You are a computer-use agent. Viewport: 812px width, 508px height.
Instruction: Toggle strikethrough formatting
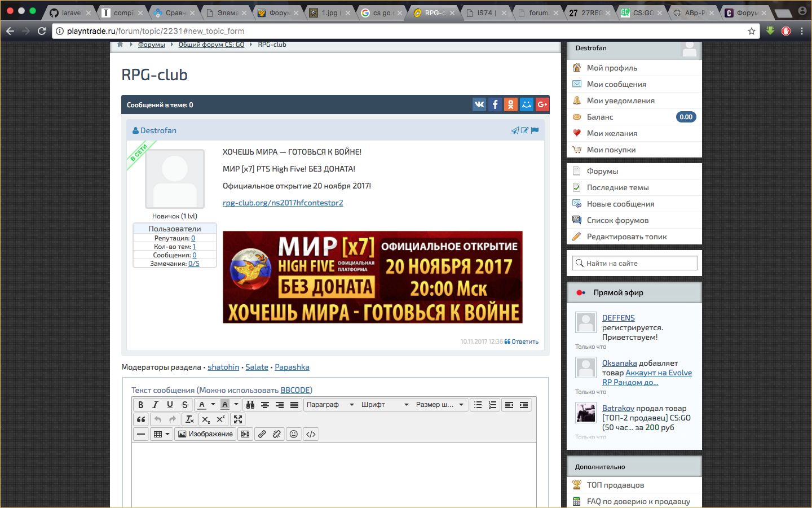click(x=184, y=405)
